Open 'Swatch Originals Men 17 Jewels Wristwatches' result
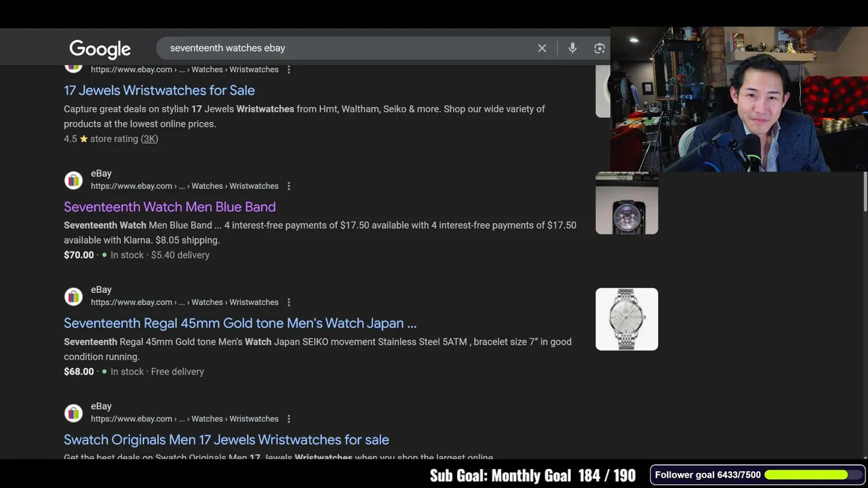Image resolution: width=868 pixels, height=488 pixels. point(226,440)
